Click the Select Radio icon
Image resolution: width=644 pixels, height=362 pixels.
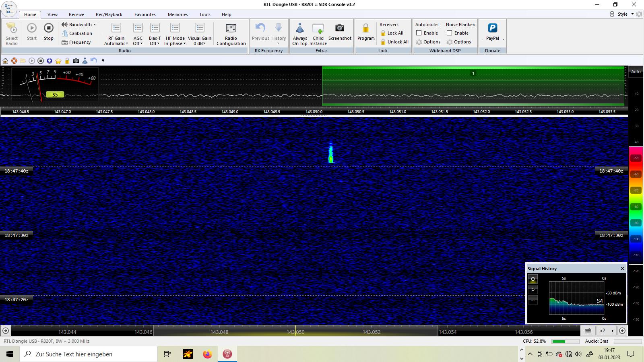point(12,34)
